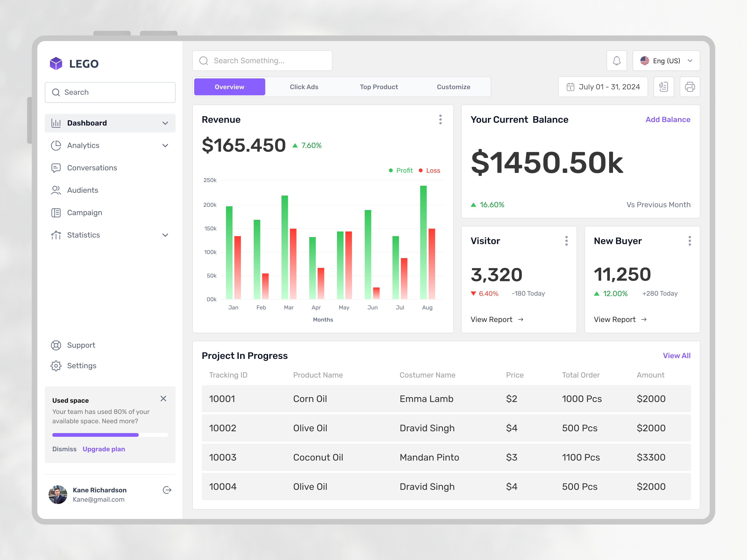Click customer name Emma Lamb
Image resolution: width=747 pixels, height=560 pixels.
pos(426,399)
